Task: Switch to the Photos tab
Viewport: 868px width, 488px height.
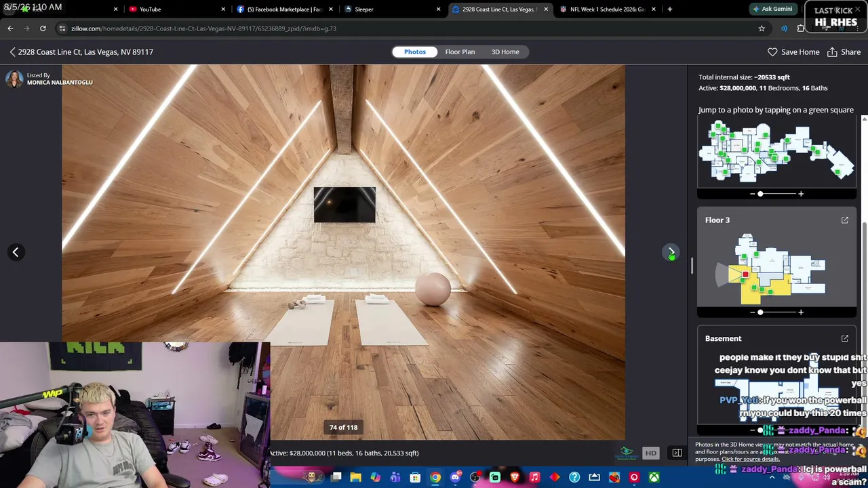Action: [415, 52]
